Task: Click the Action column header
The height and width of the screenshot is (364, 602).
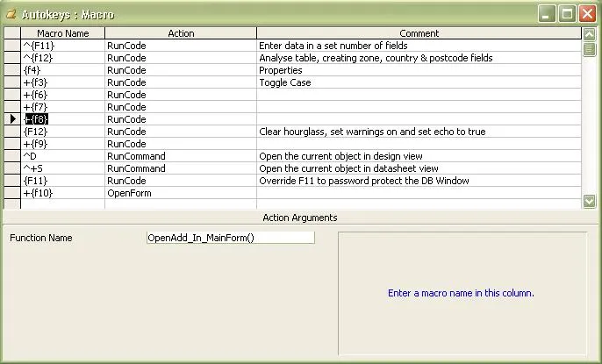Action: point(181,33)
